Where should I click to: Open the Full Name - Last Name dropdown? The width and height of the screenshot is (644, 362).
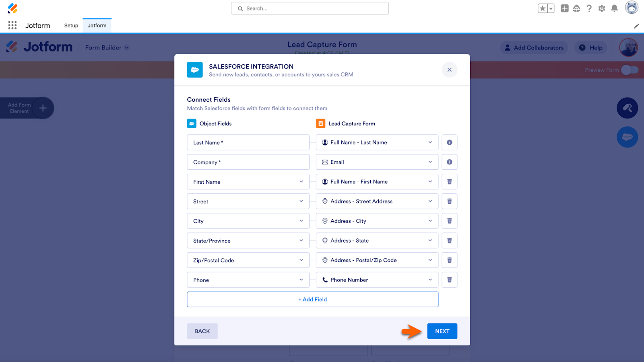pyautogui.click(x=377, y=142)
